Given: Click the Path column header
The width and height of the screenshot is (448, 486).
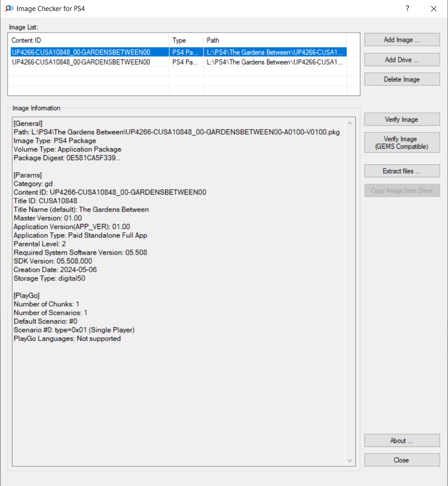Looking at the screenshot, I should point(275,40).
